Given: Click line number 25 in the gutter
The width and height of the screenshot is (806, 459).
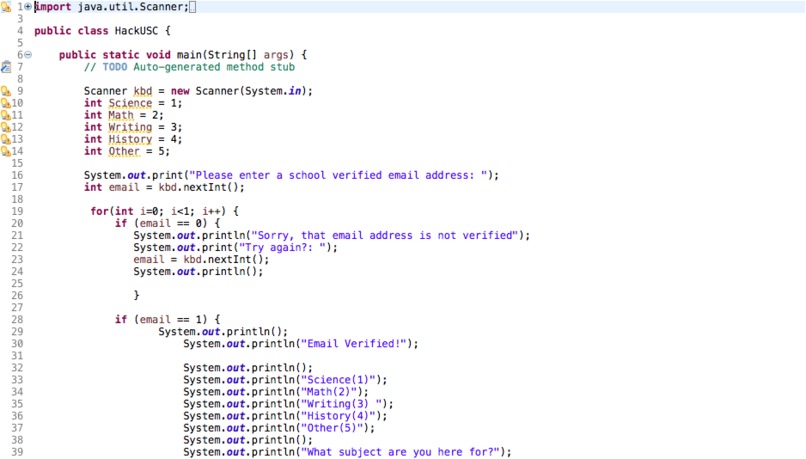Looking at the screenshot, I should [17, 283].
